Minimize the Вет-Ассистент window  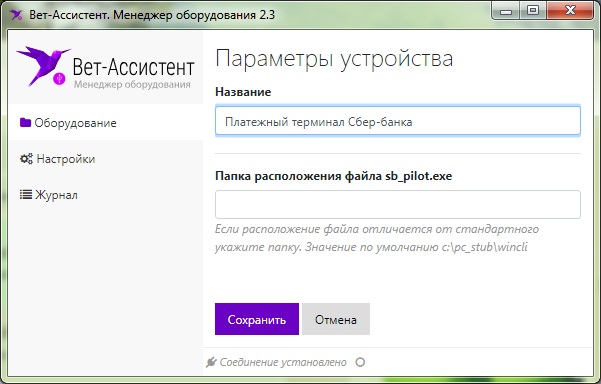click(x=506, y=11)
